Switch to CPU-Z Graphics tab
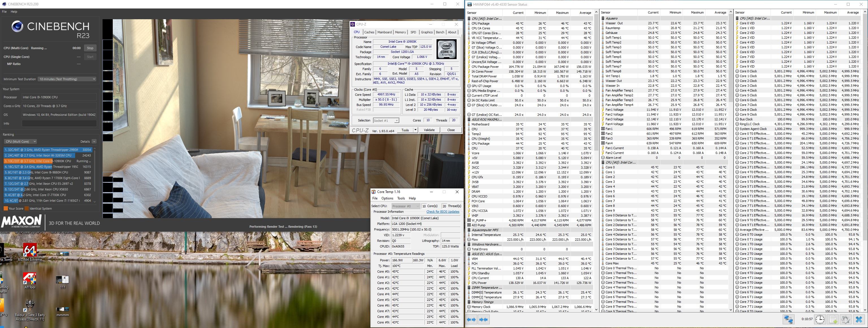This screenshot has height=328, width=868. click(427, 32)
